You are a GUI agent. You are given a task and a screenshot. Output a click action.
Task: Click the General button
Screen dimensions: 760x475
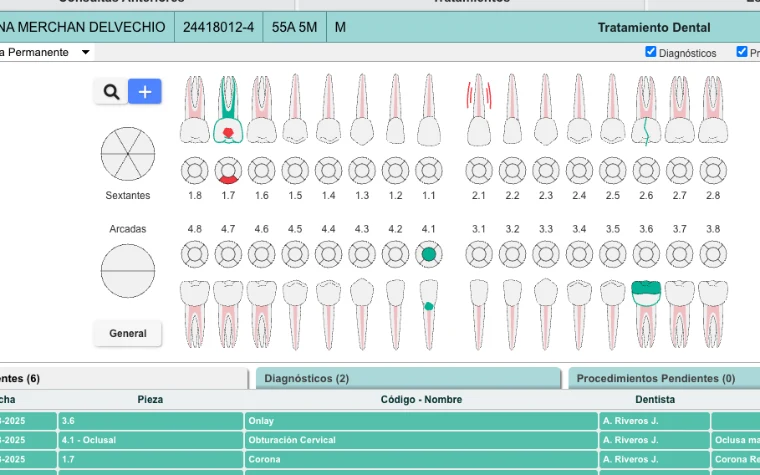[x=128, y=333]
